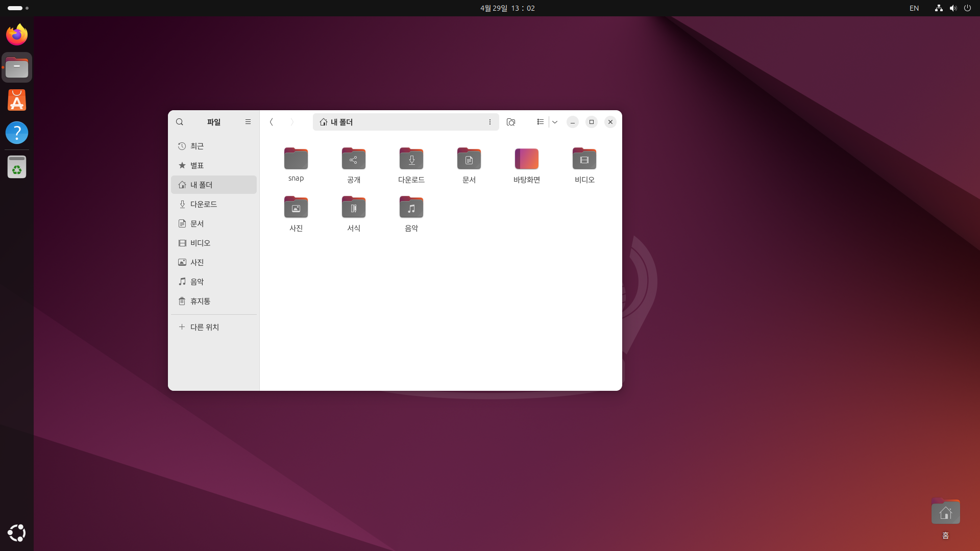This screenshot has width=980, height=551.
Task: Open the 바탕화면 desktop folder
Action: coord(527,159)
